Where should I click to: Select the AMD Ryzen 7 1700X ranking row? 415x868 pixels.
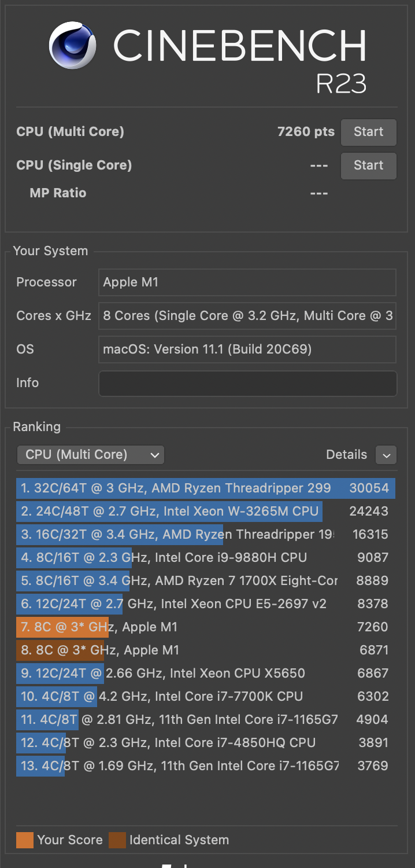(206, 580)
